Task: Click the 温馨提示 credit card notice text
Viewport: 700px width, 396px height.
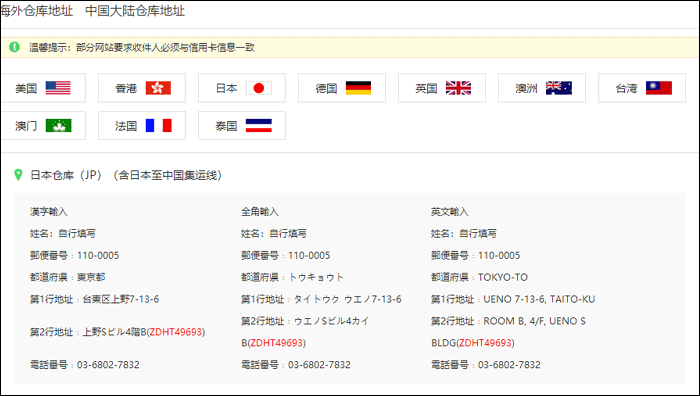Action: tap(142, 47)
